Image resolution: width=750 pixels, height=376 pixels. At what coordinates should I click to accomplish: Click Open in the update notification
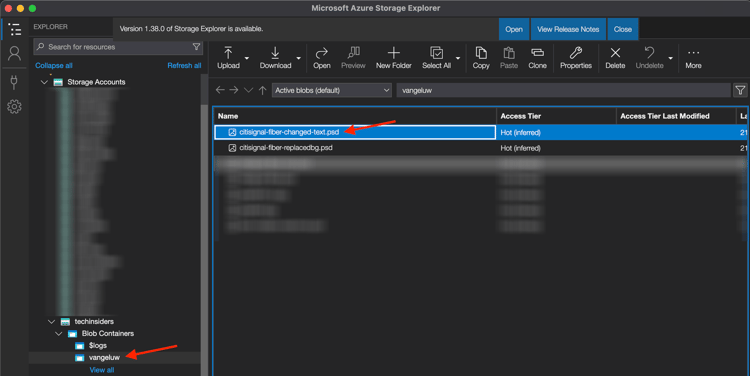(514, 29)
